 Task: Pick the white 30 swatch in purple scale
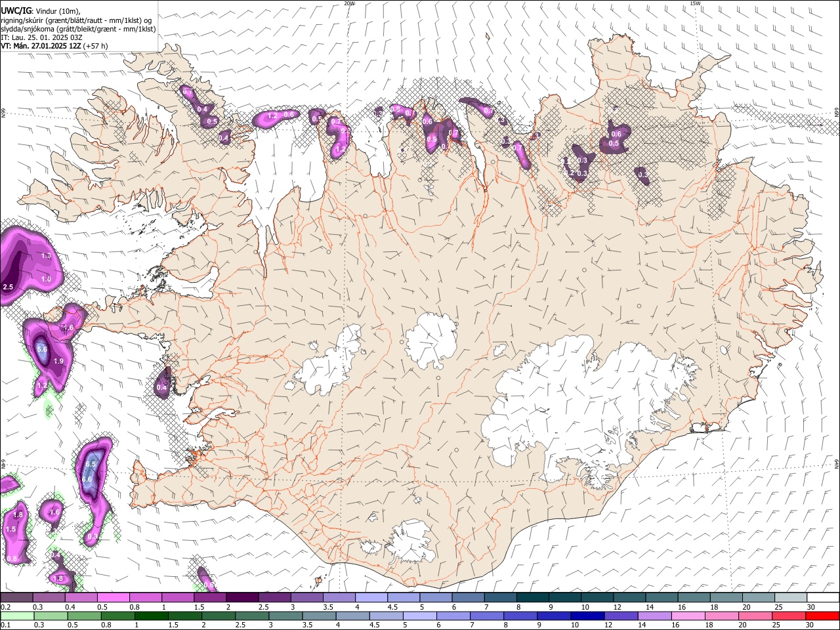823,597
